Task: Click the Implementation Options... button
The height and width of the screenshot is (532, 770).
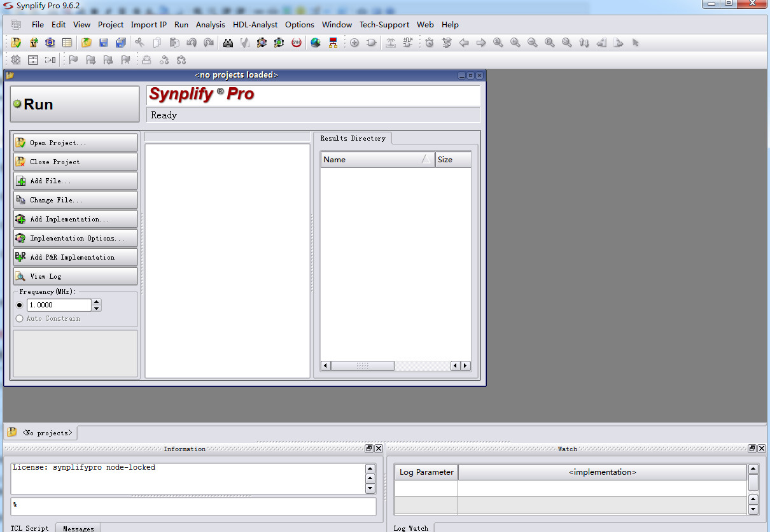Action: pos(75,238)
